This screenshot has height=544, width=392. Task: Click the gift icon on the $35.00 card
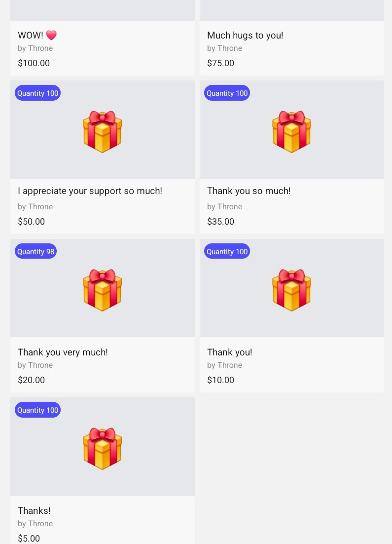(x=291, y=132)
